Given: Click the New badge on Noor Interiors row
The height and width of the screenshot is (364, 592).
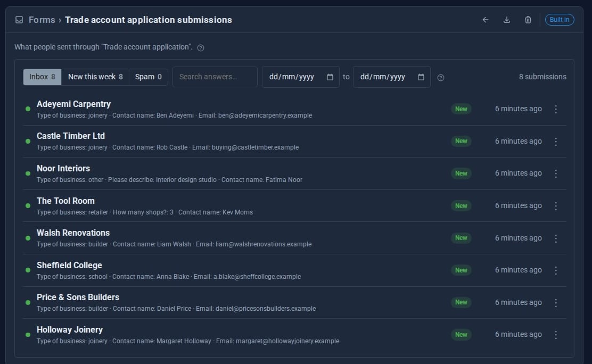Looking at the screenshot, I should coord(461,173).
